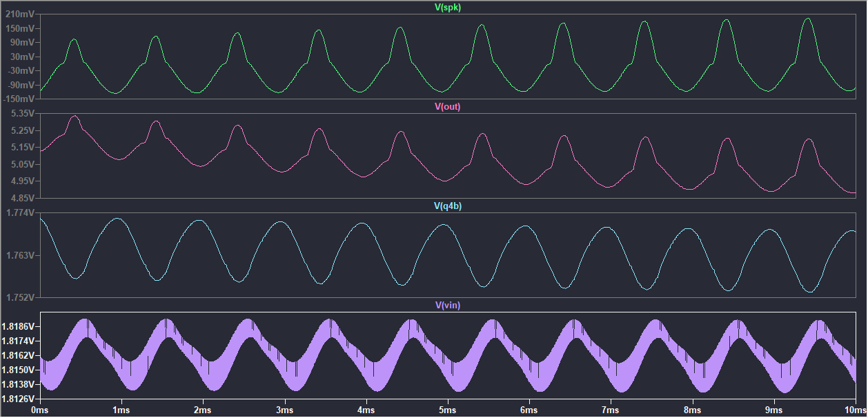
Task: Click the 9ms time axis label
Action: pyautogui.click(x=774, y=410)
